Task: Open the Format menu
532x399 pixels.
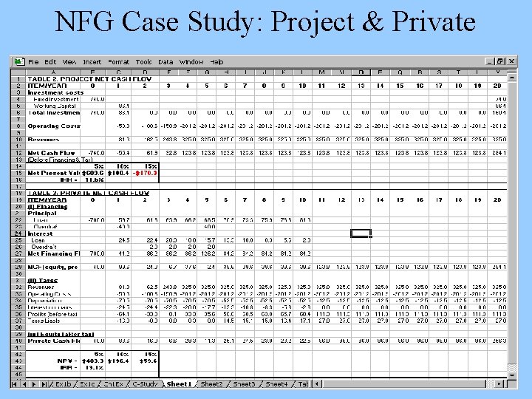Action: click(118, 62)
